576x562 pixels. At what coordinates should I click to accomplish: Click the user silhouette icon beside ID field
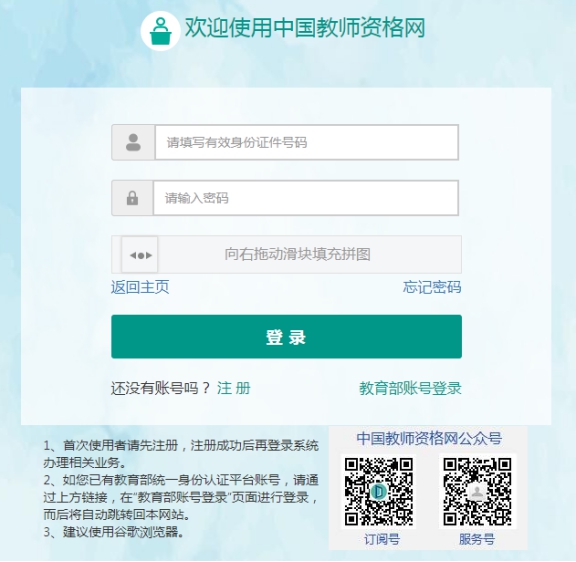coord(133,143)
